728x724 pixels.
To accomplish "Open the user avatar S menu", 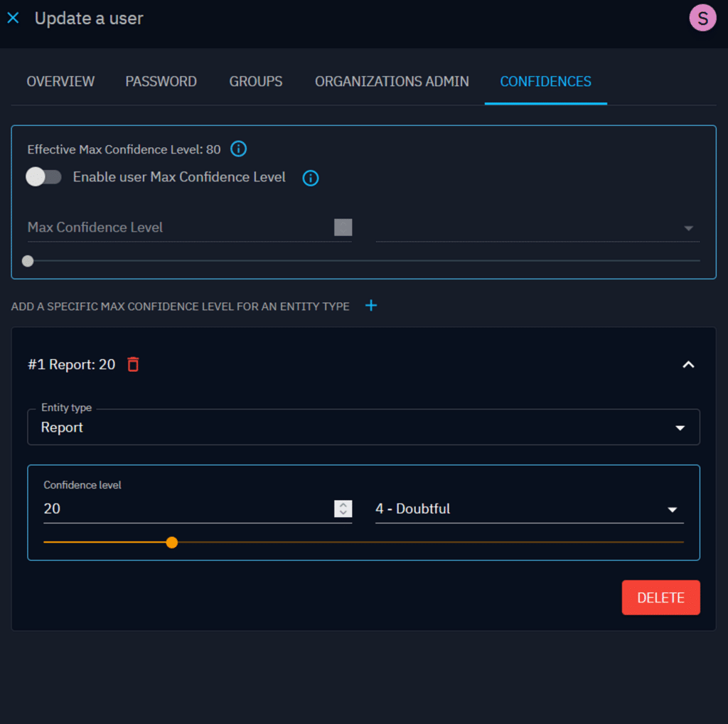I will [702, 18].
